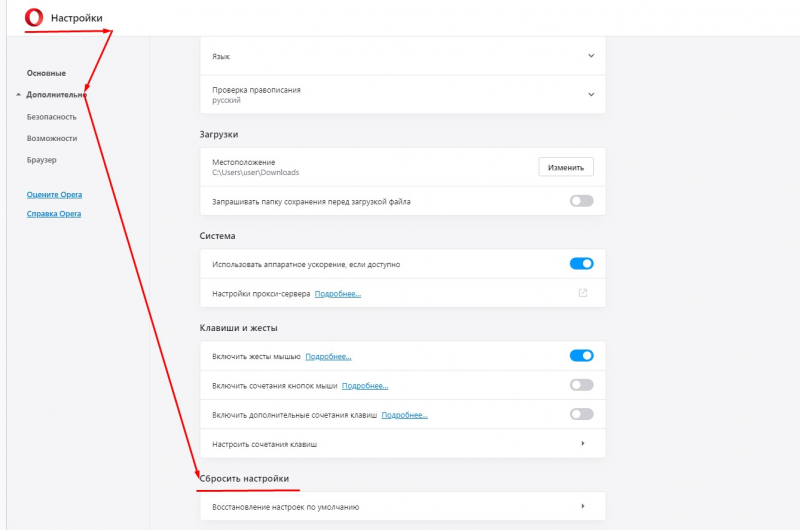Expand Проверка правописания chevron
800x530 pixels.
coord(591,94)
